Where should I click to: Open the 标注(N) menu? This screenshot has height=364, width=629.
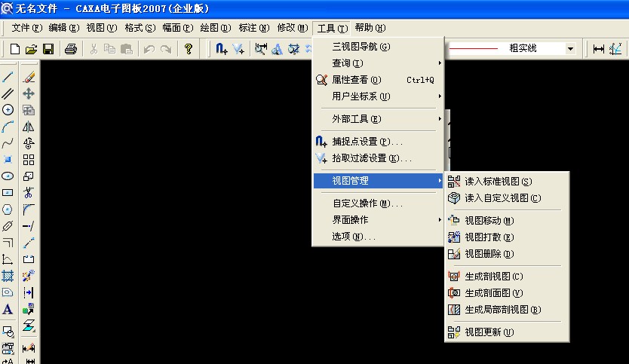(x=254, y=28)
